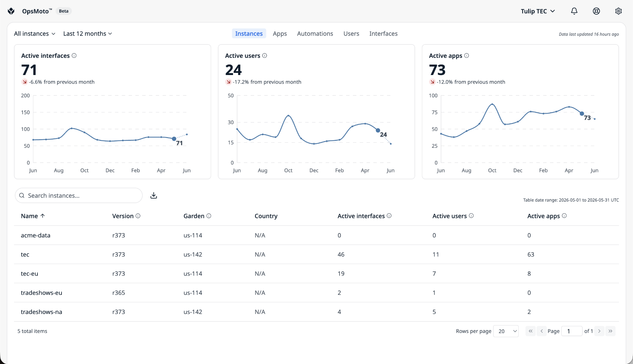Open the tradeshows-na instance row
This screenshot has height=364, width=633.
[x=316, y=312]
